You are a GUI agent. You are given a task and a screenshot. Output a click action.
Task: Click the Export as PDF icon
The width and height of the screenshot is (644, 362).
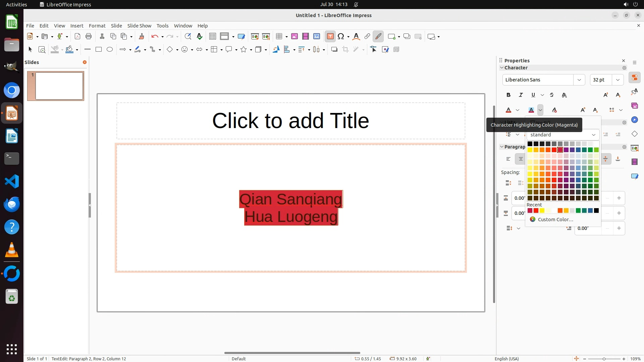pyautogui.click(x=77, y=37)
